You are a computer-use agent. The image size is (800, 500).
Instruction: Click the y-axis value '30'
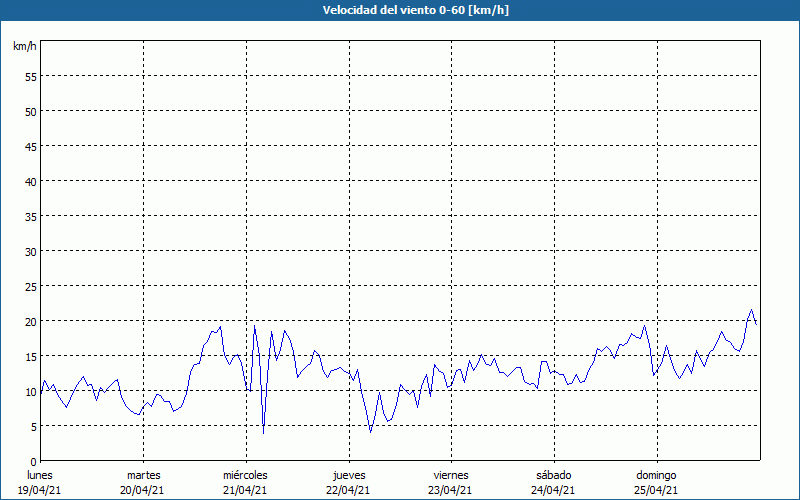point(31,252)
